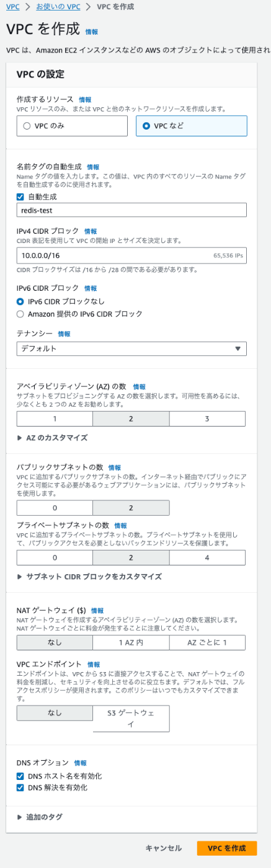
Task: Choose 4 private subnets
Action: tap(207, 557)
